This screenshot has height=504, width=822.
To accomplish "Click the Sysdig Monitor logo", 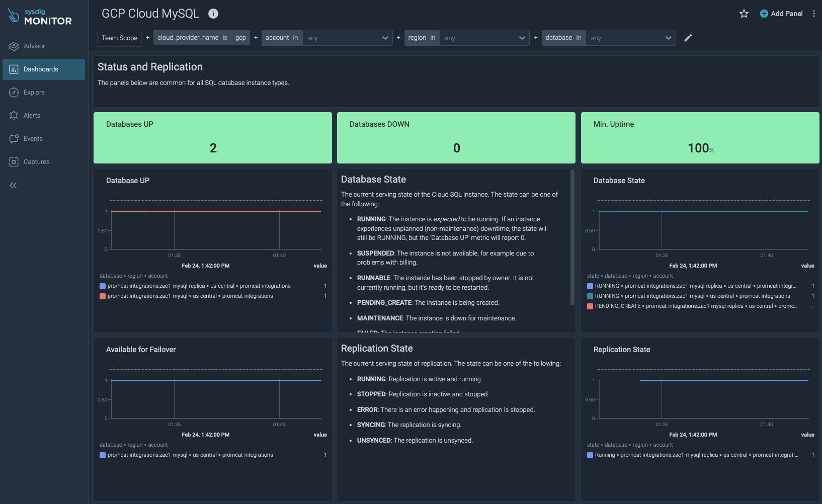I will pyautogui.click(x=40, y=17).
